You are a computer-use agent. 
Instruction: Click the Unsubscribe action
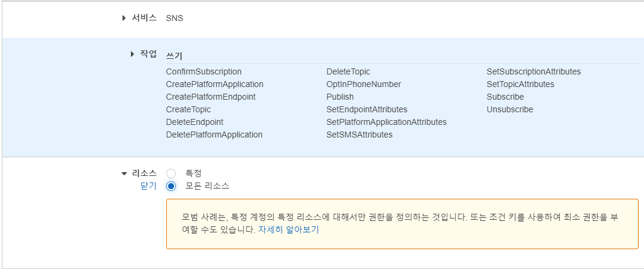click(x=510, y=110)
